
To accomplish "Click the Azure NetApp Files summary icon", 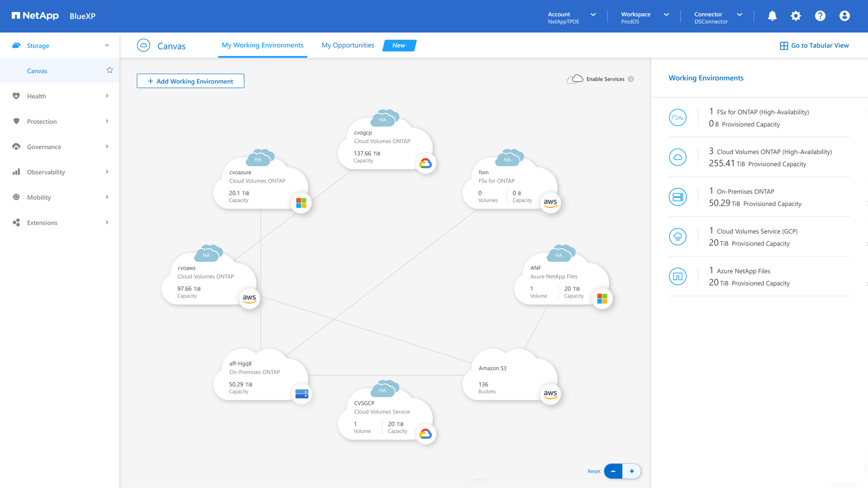I will 677,276.
